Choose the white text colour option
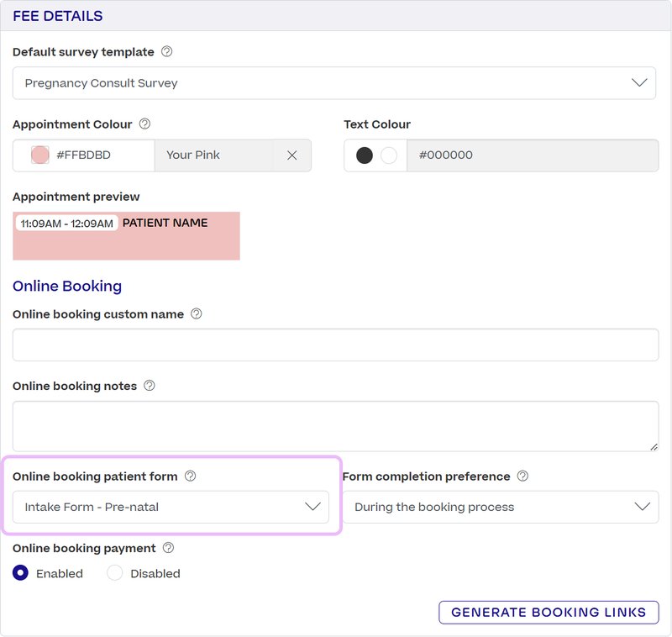The width and height of the screenshot is (672, 637). pos(389,155)
